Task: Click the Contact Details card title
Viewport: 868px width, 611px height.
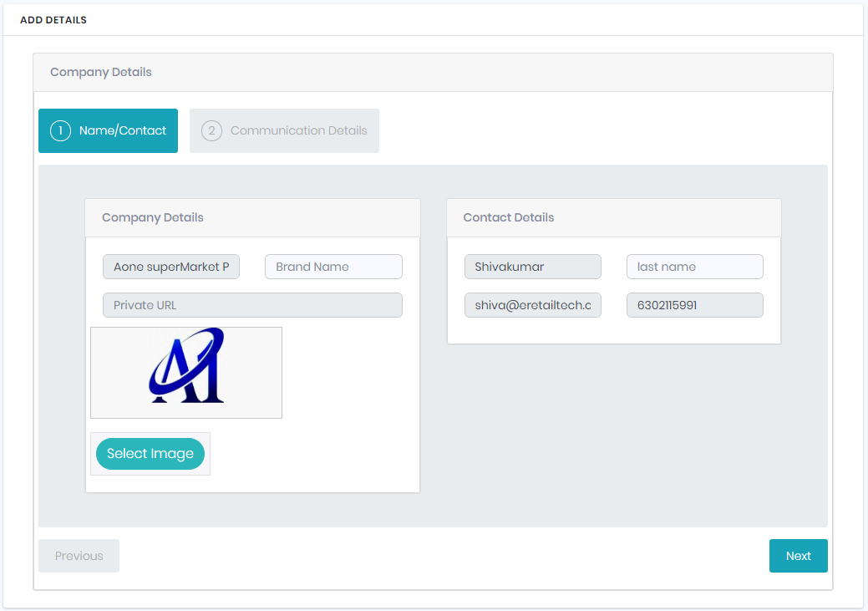Action: pyautogui.click(x=509, y=217)
